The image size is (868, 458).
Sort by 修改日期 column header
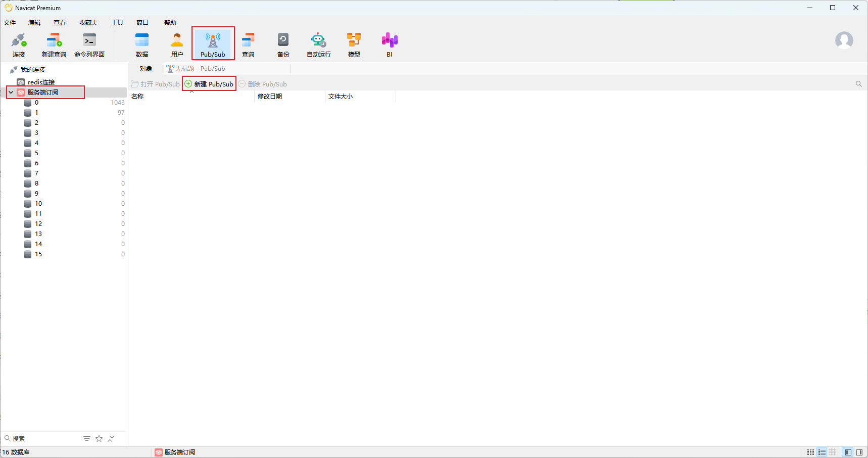(x=290, y=97)
